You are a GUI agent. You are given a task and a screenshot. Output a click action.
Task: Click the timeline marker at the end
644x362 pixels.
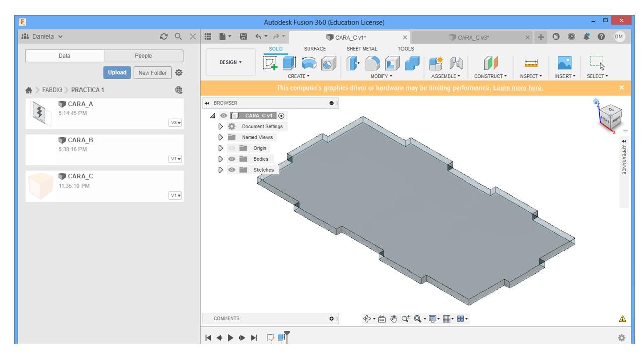[287, 334]
